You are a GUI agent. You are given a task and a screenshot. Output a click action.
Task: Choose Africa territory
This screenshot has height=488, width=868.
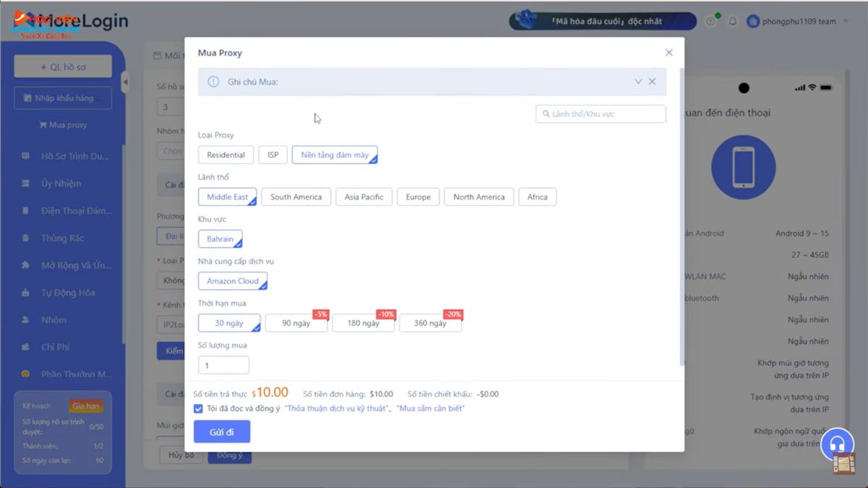pos(537,197)
